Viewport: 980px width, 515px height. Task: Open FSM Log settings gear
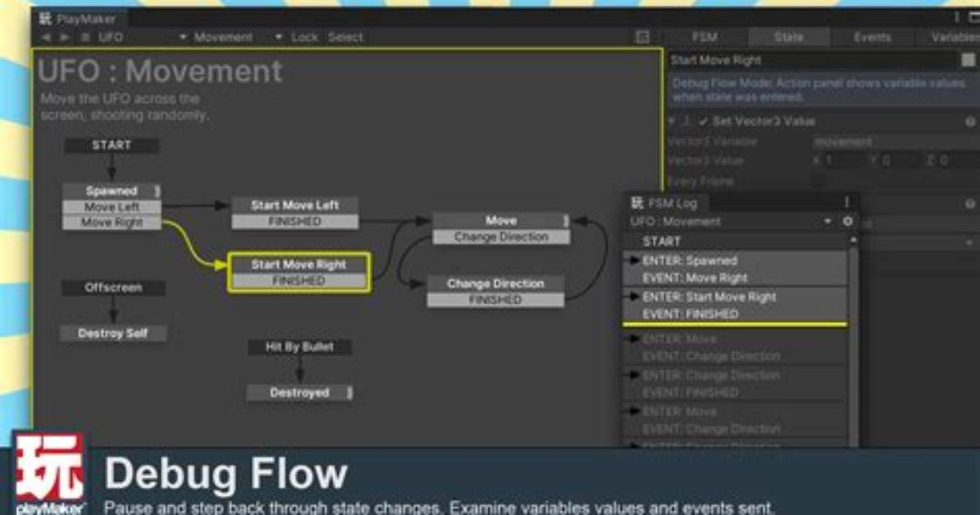847,221
